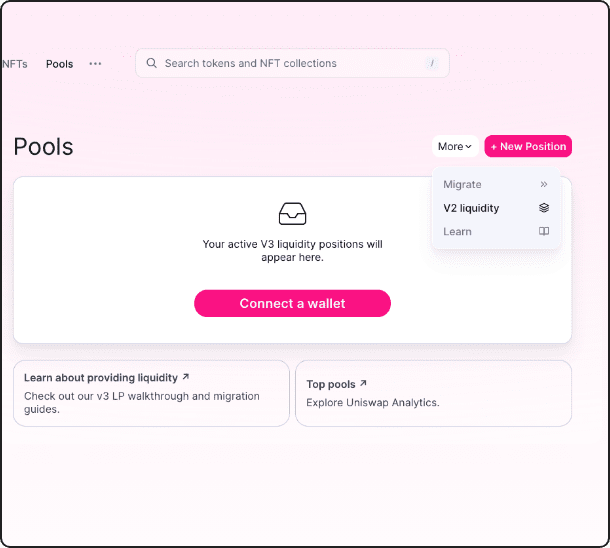This screenshot has width=610, height=548.
Task: Collapse the More dropdown
Action: (x=455, y=147)
